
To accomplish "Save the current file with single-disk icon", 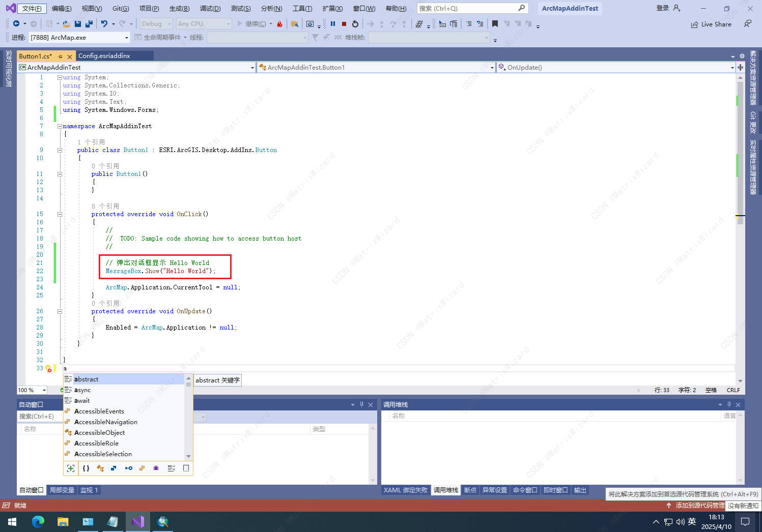I will [x=78, y=24].
